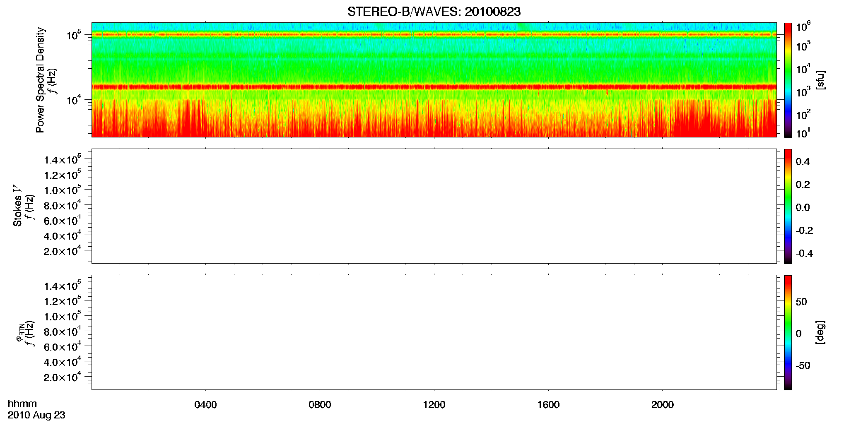Screen dimensions: 868x447
Task: Click the -50 label on deg color bar
Action: click(x=803, y=366)
